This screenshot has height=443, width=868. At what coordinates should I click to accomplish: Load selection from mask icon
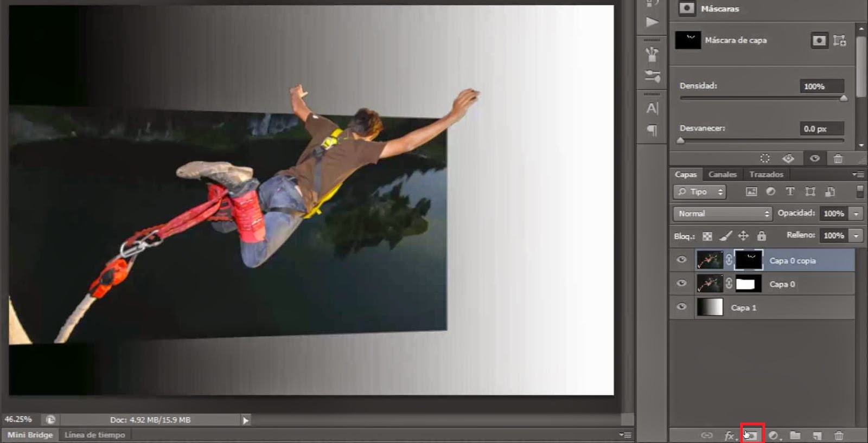click(765, 158)
